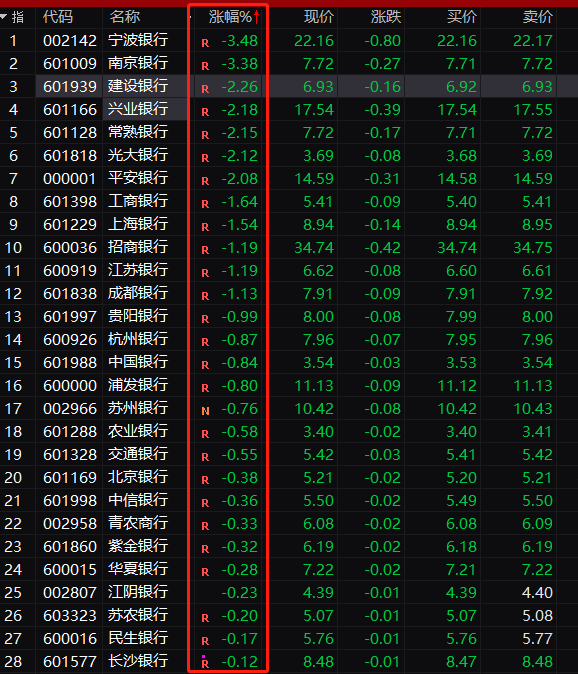Viewport: 578px width, 674px height.
Task: Click the R icon in the 招商银行 row
Action: point(205,250)
